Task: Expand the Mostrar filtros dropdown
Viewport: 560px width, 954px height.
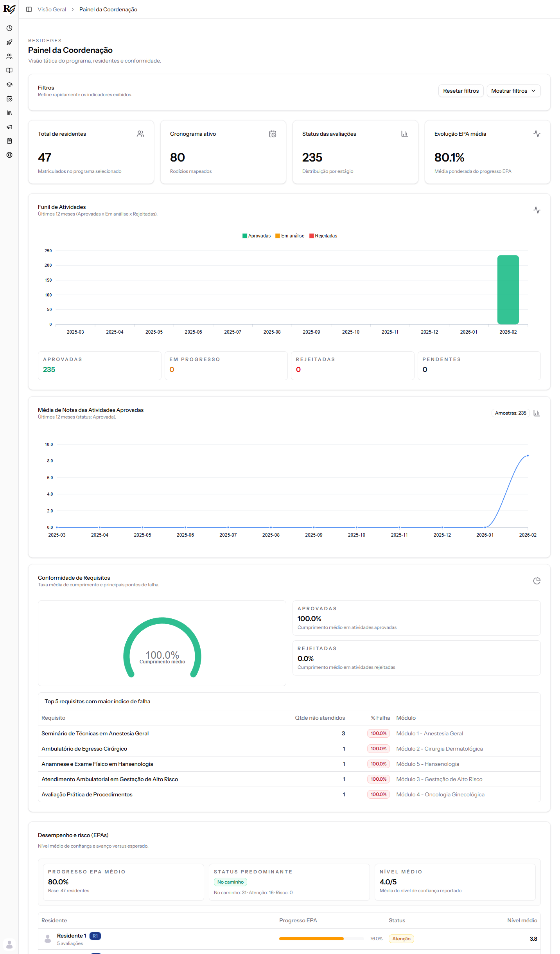Action: [x=513, y=91]
